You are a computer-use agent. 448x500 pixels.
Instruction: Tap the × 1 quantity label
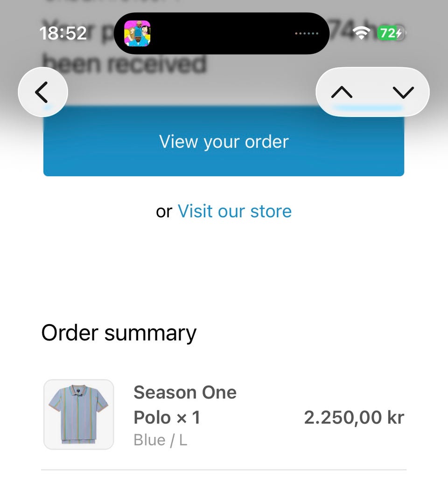(x=188, y=417)
